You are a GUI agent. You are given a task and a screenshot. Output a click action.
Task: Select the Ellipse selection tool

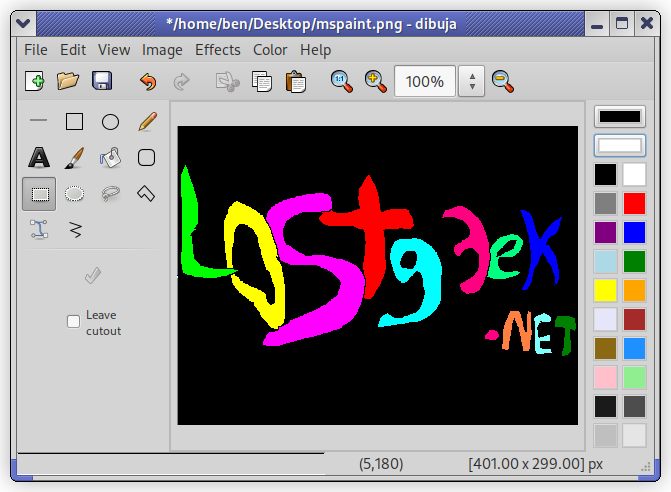74,194
